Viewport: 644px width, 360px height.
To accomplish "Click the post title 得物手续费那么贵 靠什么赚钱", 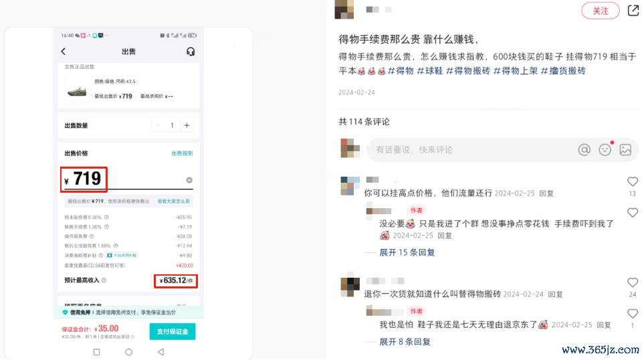I will [409, 39].
